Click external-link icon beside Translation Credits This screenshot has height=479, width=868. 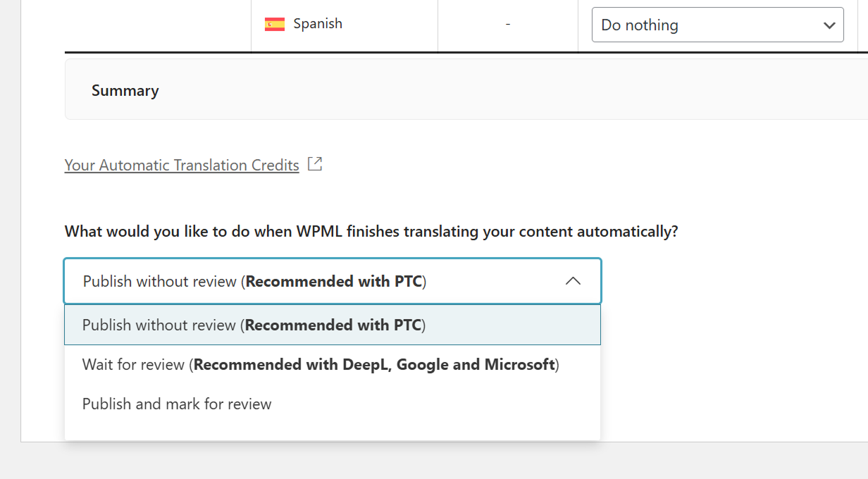pos(316,164)
